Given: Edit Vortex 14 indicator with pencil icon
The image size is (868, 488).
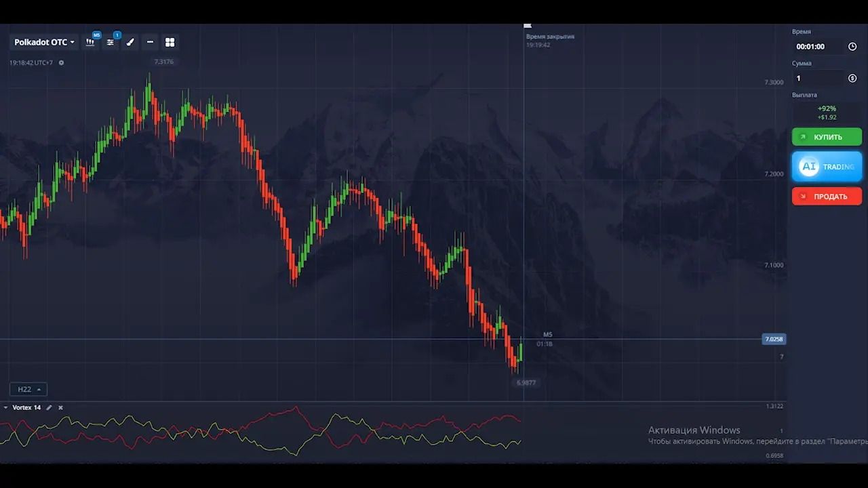Looking at the screenshot, I should (49, 407).
